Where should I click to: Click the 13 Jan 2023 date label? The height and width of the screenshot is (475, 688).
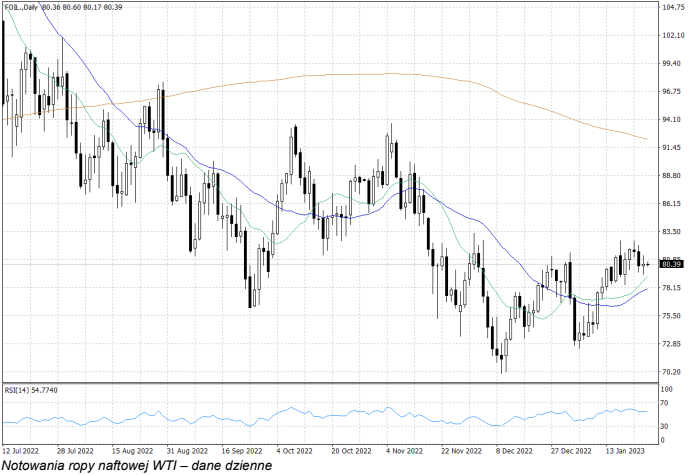click(623, 450)
